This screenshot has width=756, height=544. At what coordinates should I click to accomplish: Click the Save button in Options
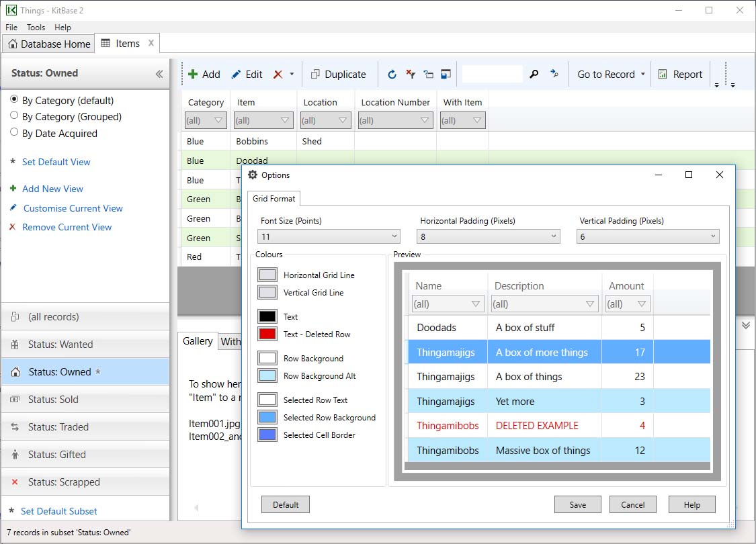click(x=578, y=504)
